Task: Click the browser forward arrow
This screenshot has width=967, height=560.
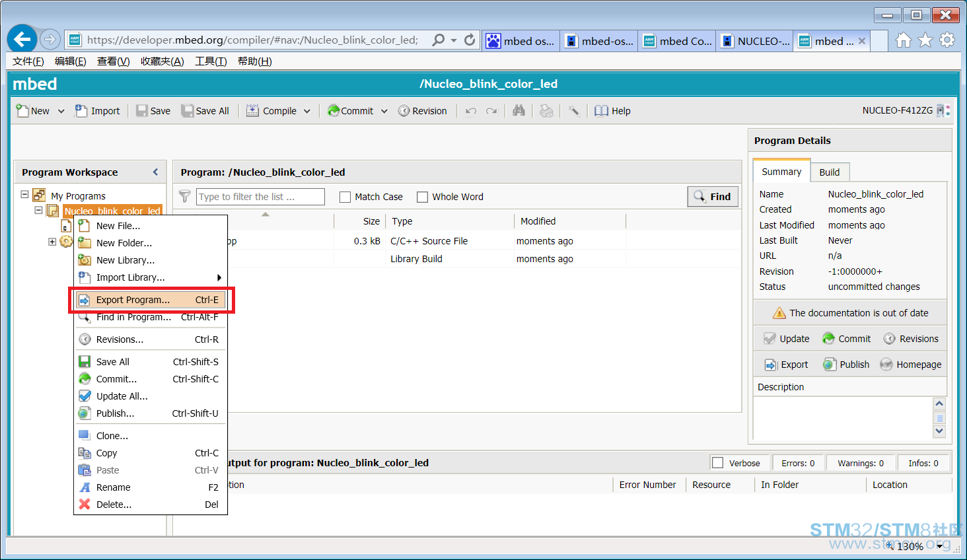Action: [50, 40]
